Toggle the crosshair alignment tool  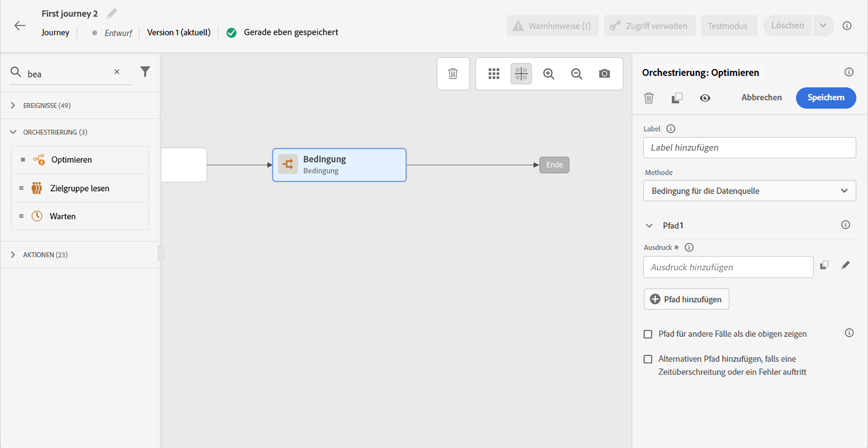coord(521,73)
